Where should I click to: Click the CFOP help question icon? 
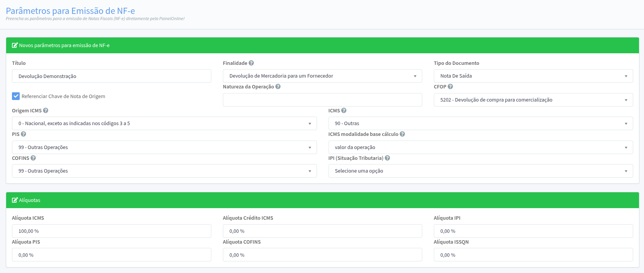point(450,87)
